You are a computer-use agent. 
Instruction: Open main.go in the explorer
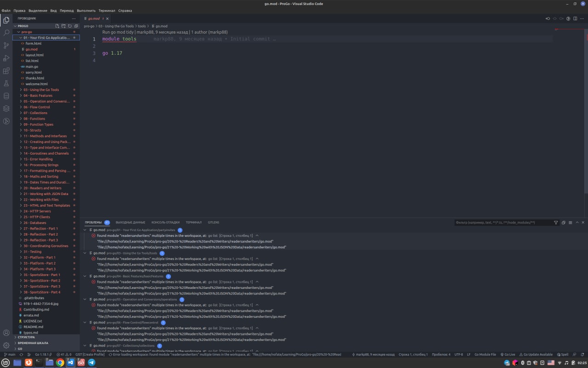(32, 67)
